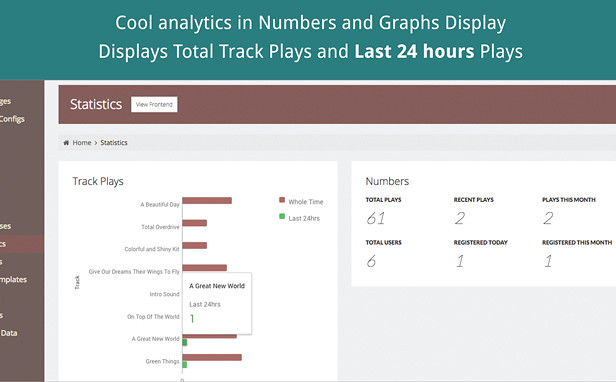Image resolution: width=616 pixels, height=382 pixels.
Task: Go to Home breadcrumb link
Action: click(x=82, y=143)
